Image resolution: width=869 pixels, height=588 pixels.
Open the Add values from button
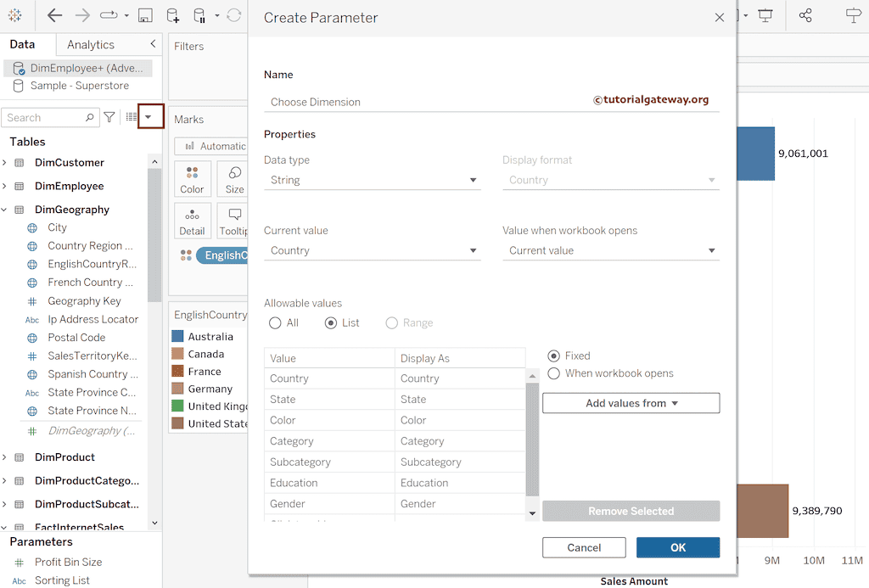(x=631, y=403)
